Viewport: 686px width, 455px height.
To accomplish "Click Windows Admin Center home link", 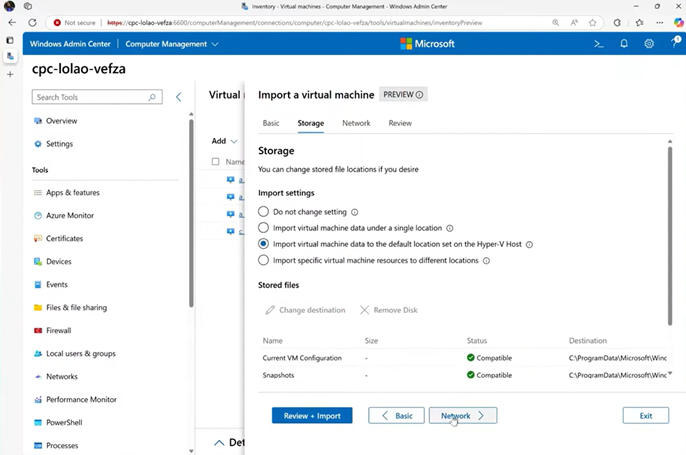I will click(x=70, y=44).
